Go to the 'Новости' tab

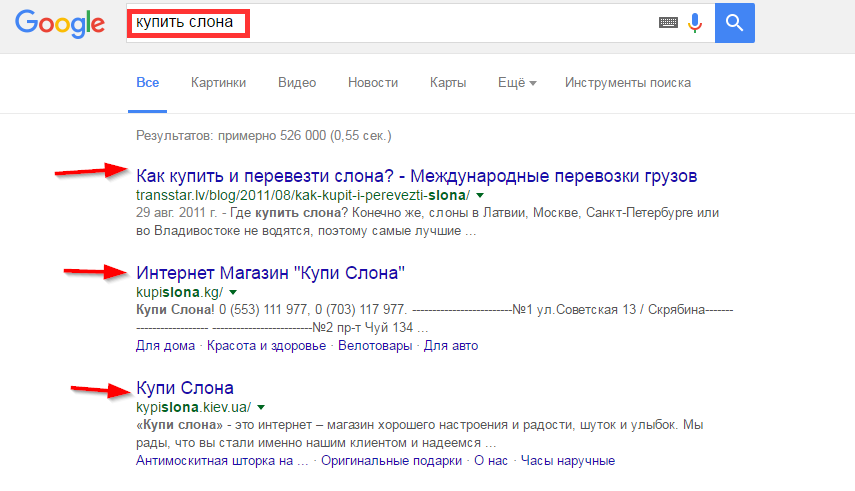pos(373,82)
